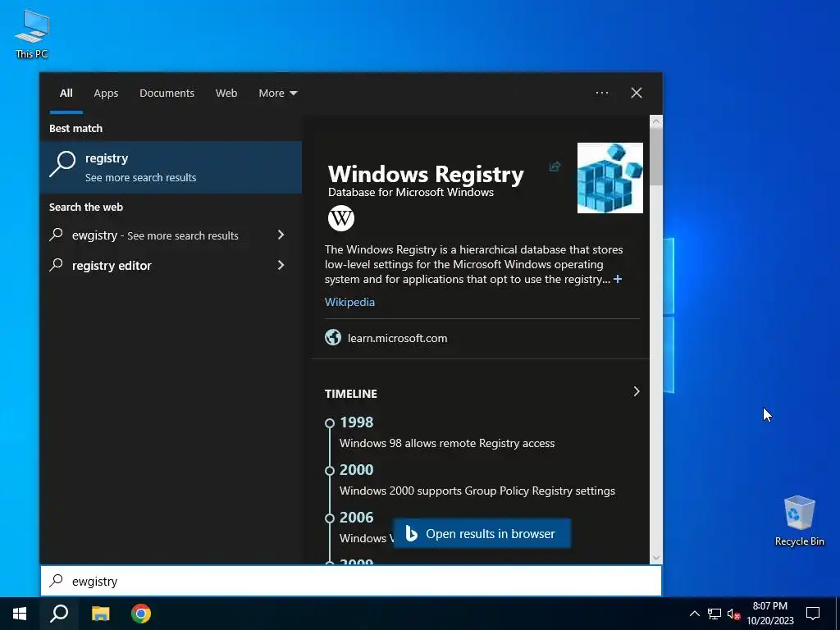Click the globe icon beside learn.microsoft.com
The width and height of the screenshot is (840, 630).
[333, 337]
